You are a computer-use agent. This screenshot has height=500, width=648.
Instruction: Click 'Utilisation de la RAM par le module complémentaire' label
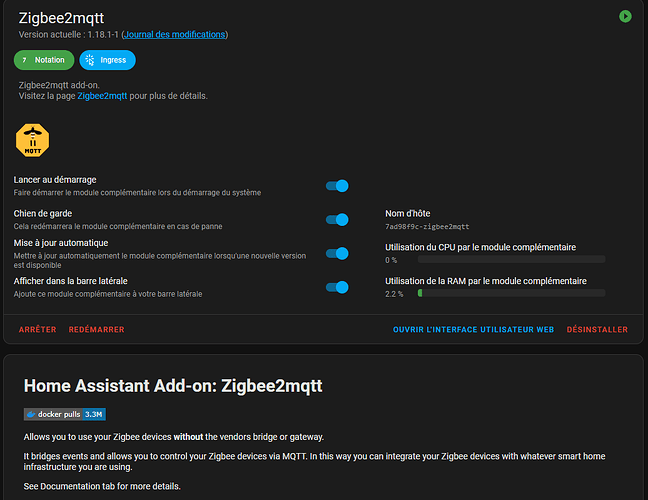pyautogui.click(x=486, y=281)
